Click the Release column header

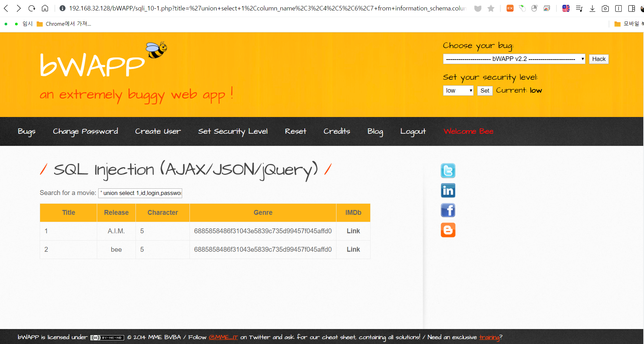(x=116, y=212)
